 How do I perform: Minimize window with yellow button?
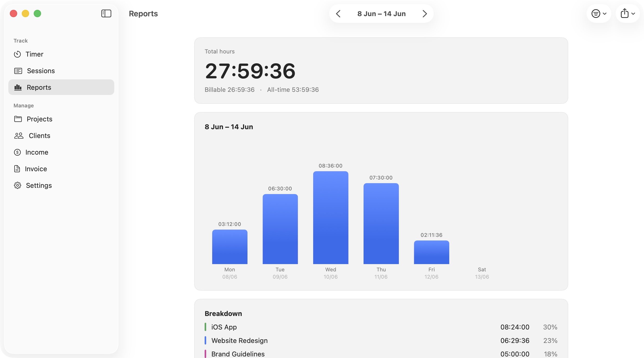tap(25, 13)
